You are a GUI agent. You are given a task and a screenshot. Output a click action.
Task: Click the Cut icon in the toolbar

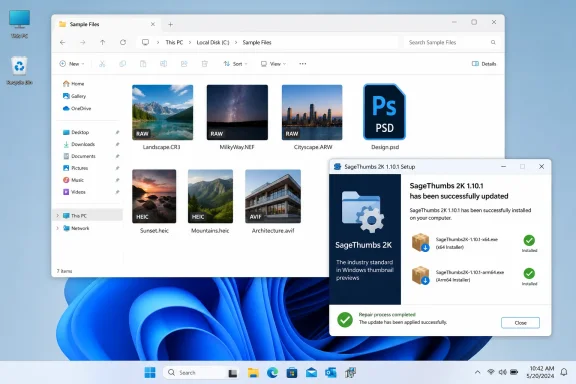(x=102, y=64)
